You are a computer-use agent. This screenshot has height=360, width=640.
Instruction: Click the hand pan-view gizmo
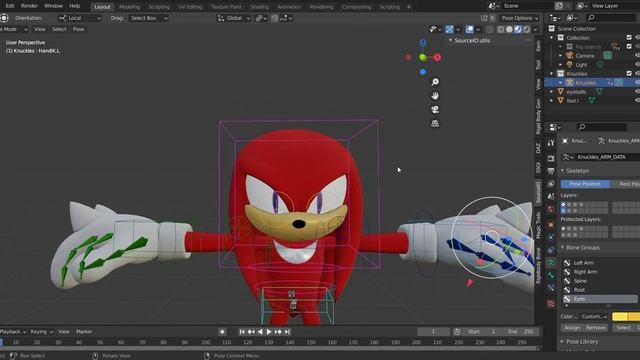pyautogui.click(x=435, y=96)
